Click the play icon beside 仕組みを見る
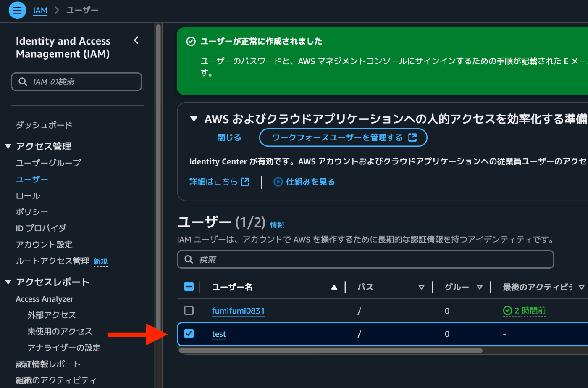 click(x=278, y=182)
